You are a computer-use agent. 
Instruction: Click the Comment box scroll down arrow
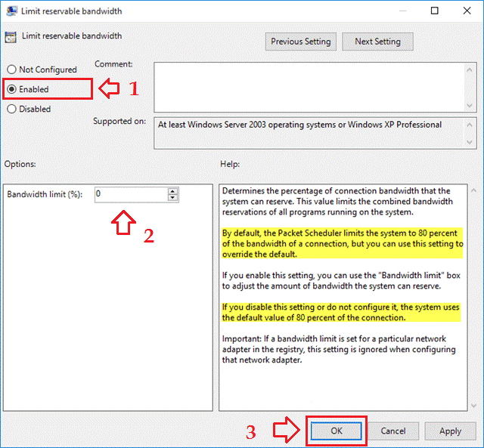[x=470, y=106]
